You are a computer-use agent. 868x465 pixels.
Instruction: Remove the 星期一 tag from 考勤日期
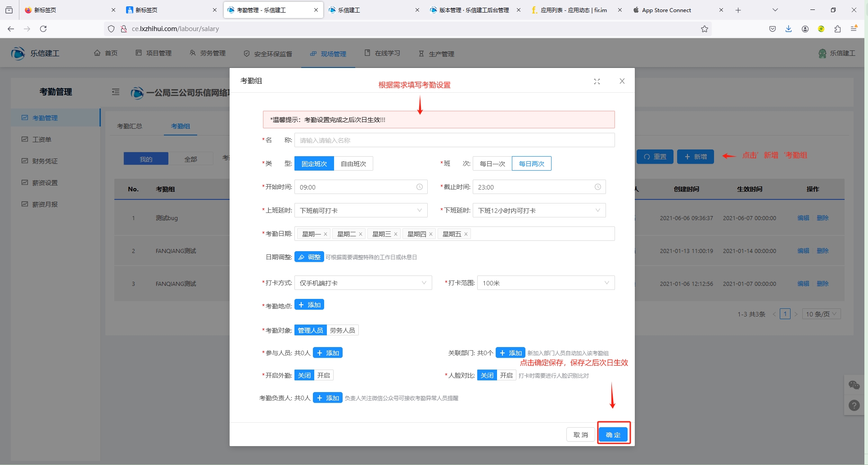click(x=325, y=234)
